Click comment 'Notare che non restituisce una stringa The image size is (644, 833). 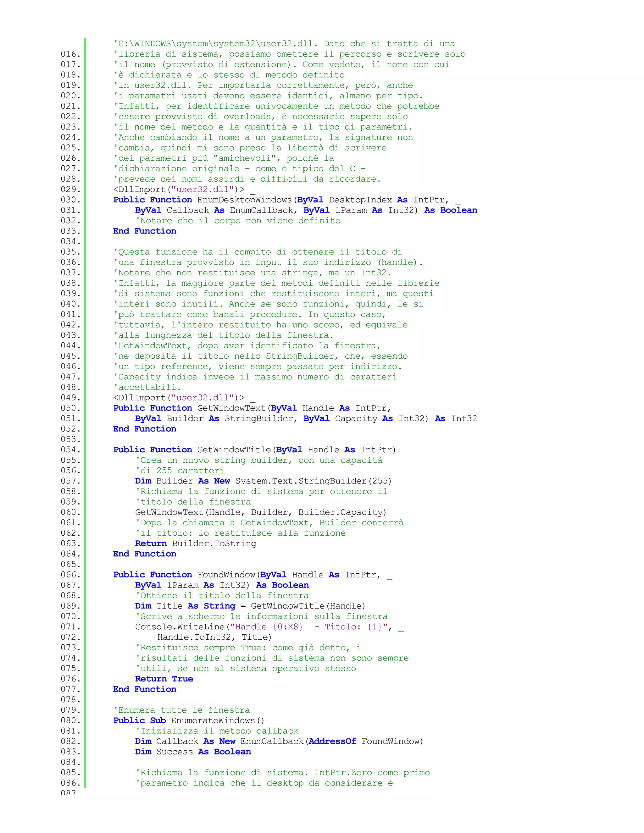click(x=253, y=273)
